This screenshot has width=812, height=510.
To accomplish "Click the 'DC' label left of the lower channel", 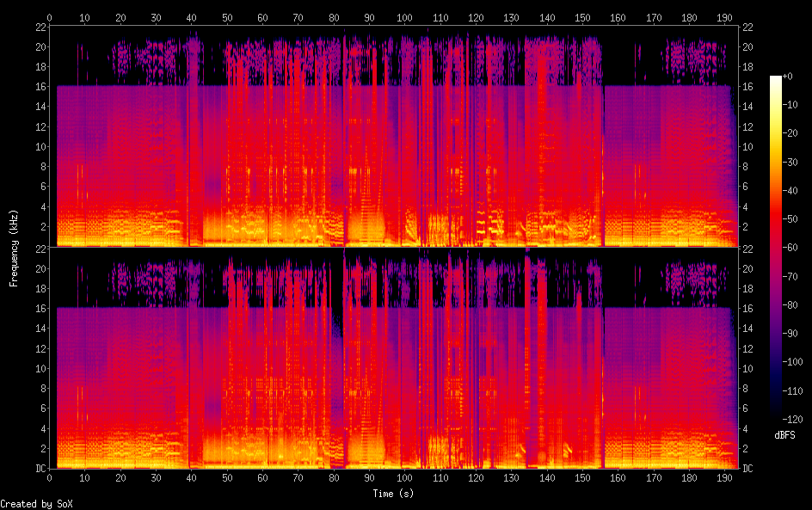I will 39,469.
